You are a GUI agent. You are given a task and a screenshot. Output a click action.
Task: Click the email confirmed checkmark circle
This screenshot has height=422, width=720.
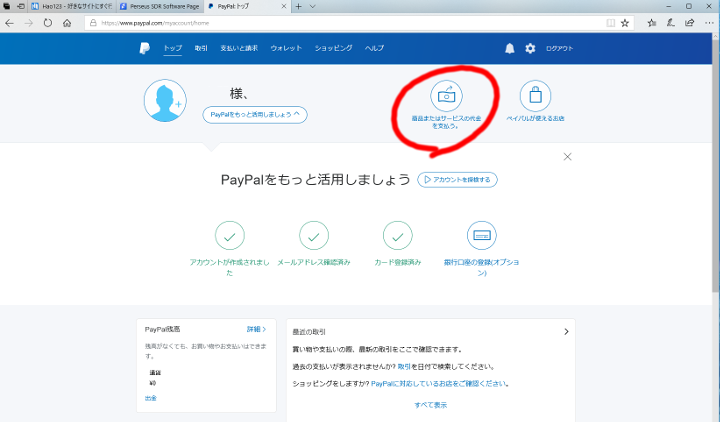[314, 236]
